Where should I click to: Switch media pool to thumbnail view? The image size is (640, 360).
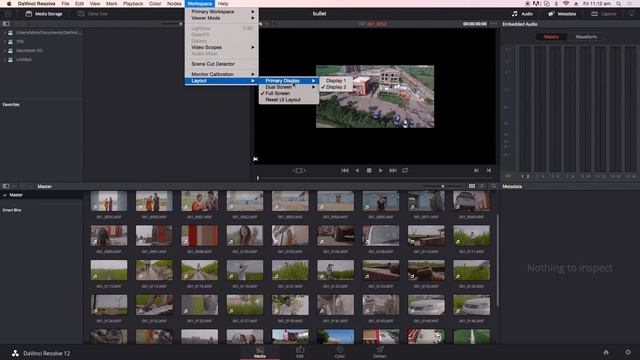pos(472,186)
